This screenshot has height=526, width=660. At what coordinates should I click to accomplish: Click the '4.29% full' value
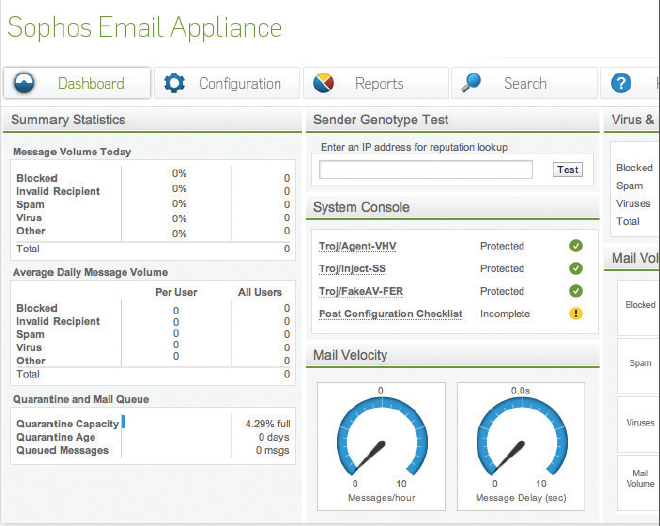(x=268, y=424)
